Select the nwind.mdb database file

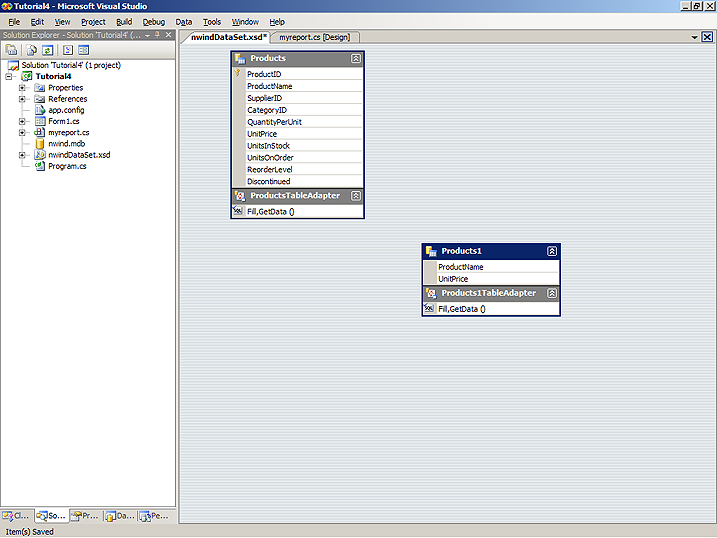(66, 143)
